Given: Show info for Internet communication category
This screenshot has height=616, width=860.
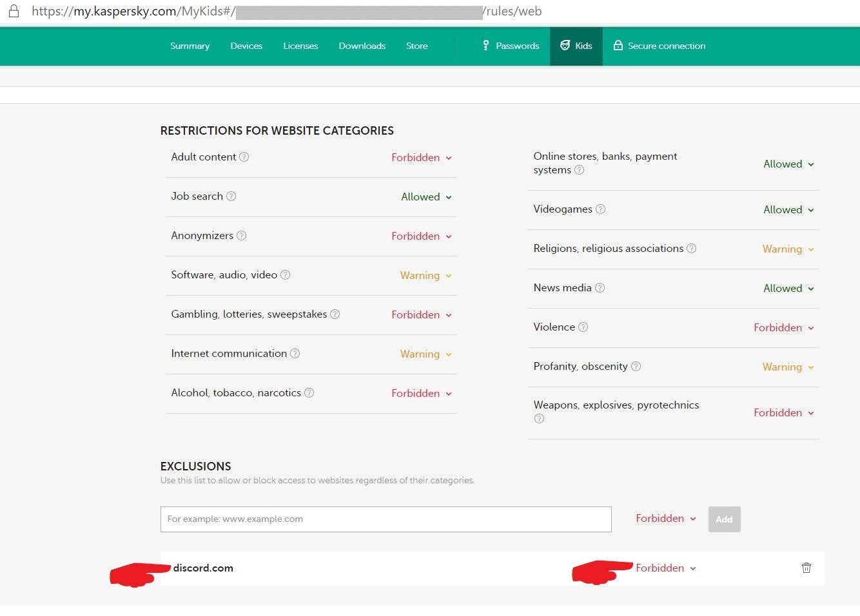Looking at the screenshot, I should (x=295, y=353).
